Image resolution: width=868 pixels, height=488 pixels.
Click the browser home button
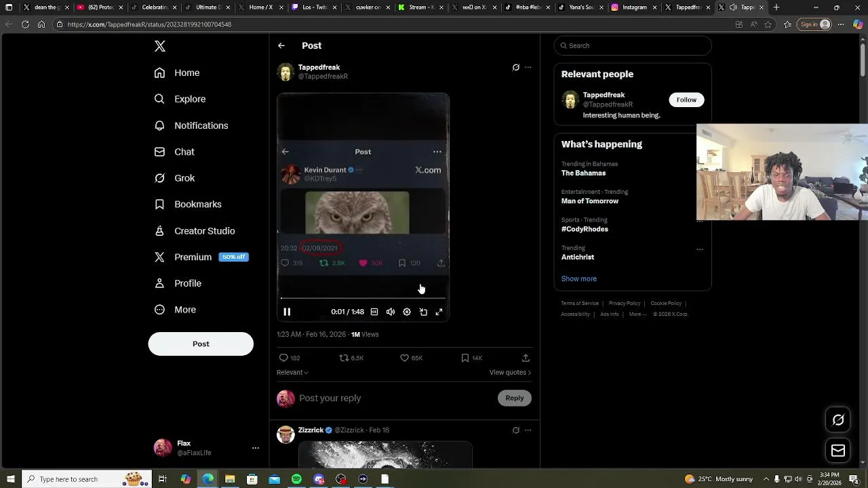[x=41, y=24]
